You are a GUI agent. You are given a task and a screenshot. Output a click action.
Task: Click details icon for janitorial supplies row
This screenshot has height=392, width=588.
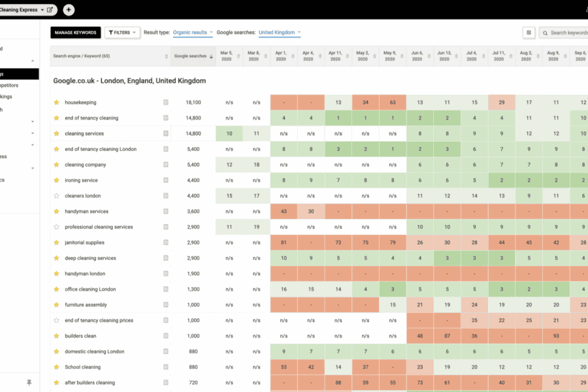click(166, 242)
